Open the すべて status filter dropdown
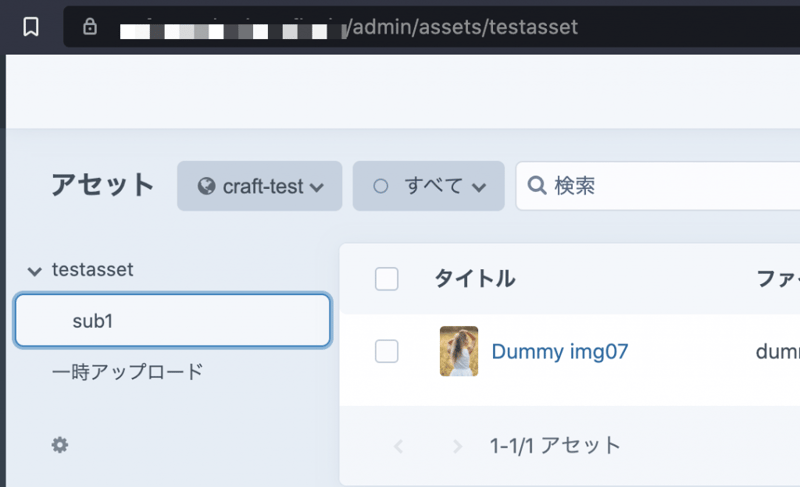Screen dimensions: 800x487 tap(427, 186)
